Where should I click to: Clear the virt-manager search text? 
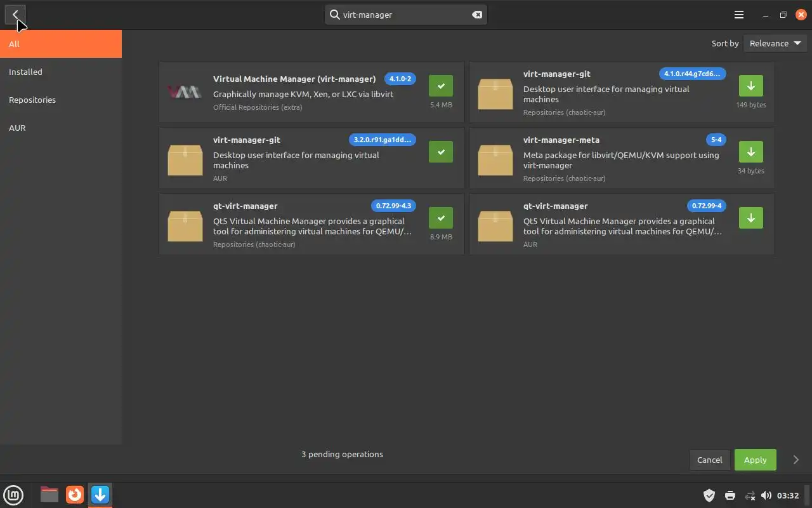pos(477,15)
